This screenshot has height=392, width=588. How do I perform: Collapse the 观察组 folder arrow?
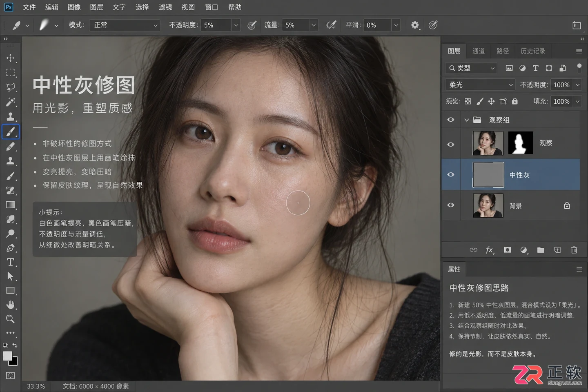[466, 120]
